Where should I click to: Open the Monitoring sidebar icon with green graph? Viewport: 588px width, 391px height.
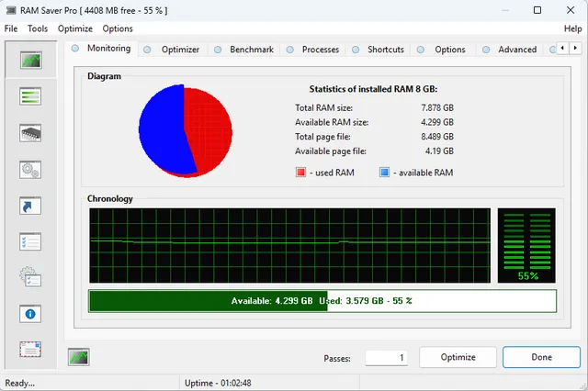tap(30, 61)
